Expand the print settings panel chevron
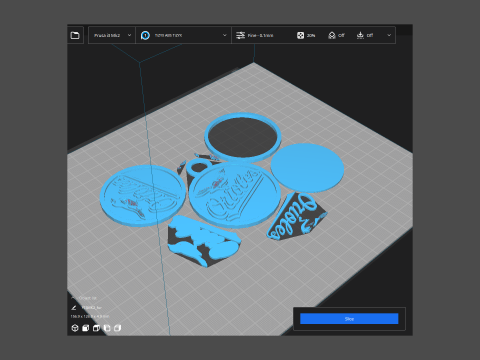480x360 pixels. (x=389, y=35)
